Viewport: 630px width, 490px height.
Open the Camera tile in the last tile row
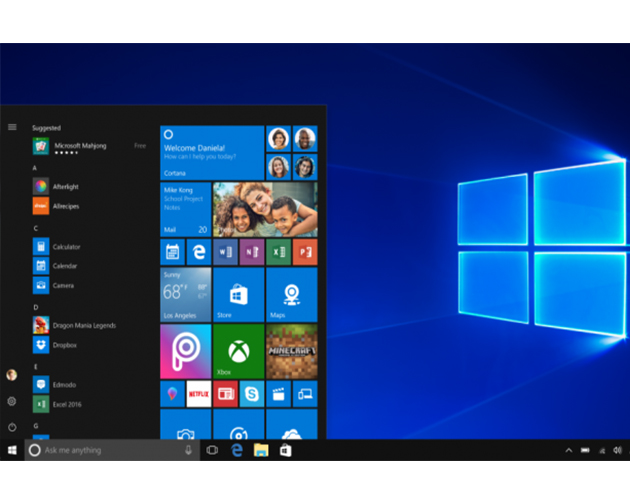(x=186, y=425)
